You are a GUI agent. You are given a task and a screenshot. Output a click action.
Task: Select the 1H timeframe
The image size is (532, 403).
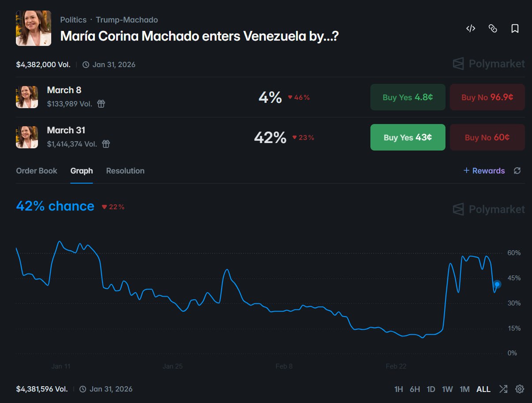coord(399,389)
